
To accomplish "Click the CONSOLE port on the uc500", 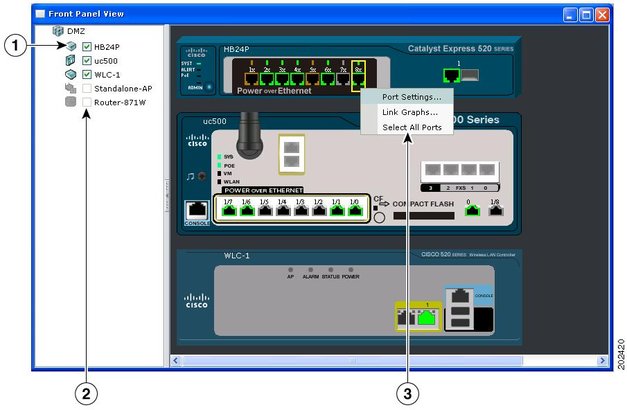I will tap(197, 210).
